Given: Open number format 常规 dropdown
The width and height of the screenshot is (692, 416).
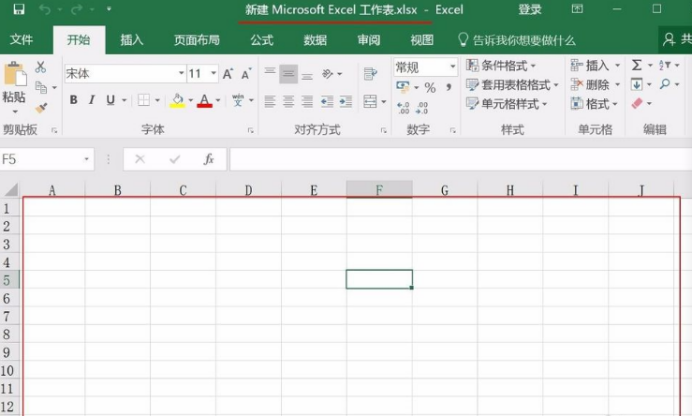Looking at the screenshot, I should 453,67.
